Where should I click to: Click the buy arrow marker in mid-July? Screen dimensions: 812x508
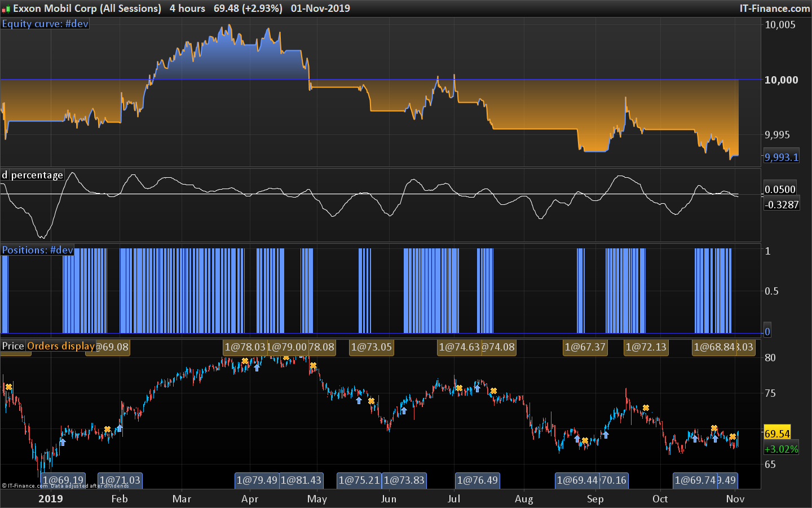click(x=477, y=388)
